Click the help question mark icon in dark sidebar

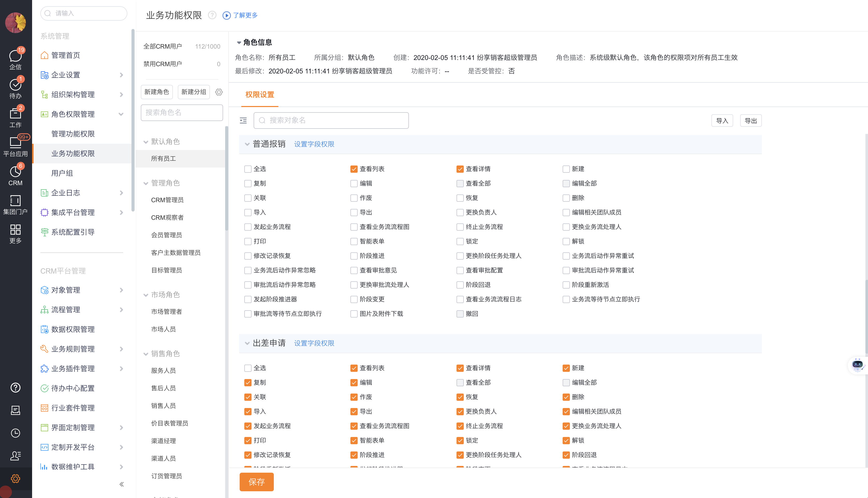[x=16, y=388]
